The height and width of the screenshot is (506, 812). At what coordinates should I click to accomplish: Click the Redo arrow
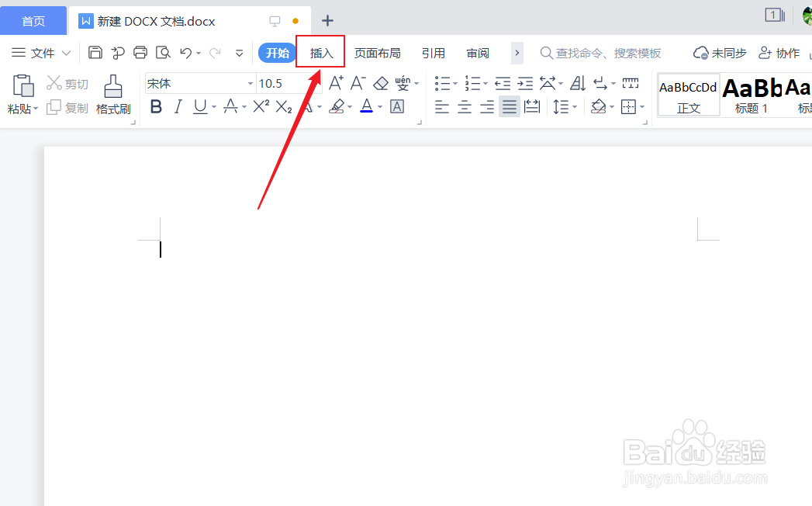pyautogui.click(x=215, y=52)
